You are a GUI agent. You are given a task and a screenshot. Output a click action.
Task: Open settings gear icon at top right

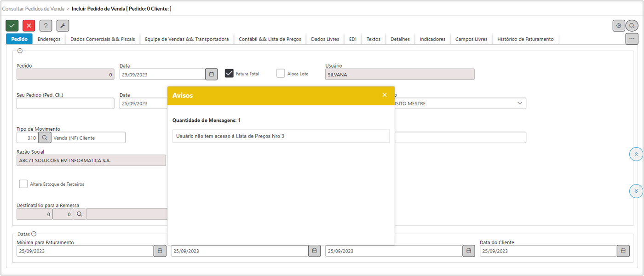(619, 26)
